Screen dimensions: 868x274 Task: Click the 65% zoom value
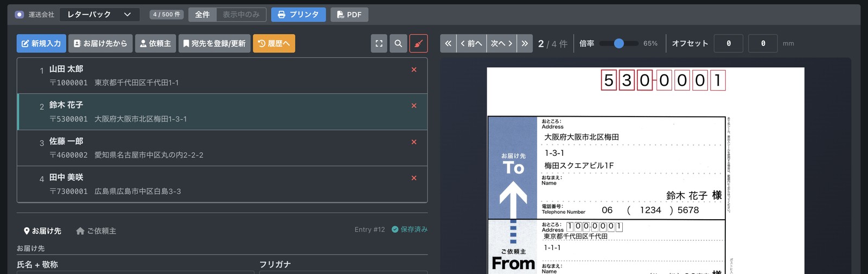click(650, 43)
